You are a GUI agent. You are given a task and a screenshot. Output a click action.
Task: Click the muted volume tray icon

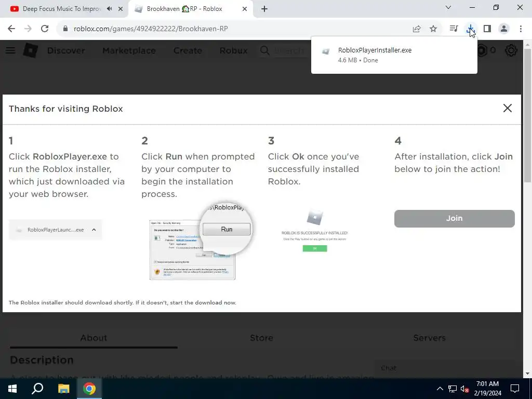(x=464, y=389)
